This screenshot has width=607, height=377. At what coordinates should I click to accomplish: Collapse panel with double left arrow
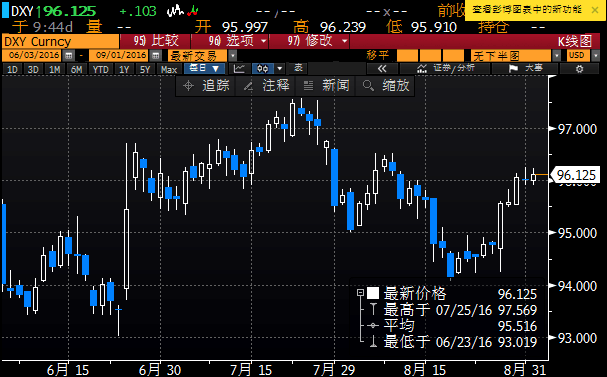pos(382,69)
